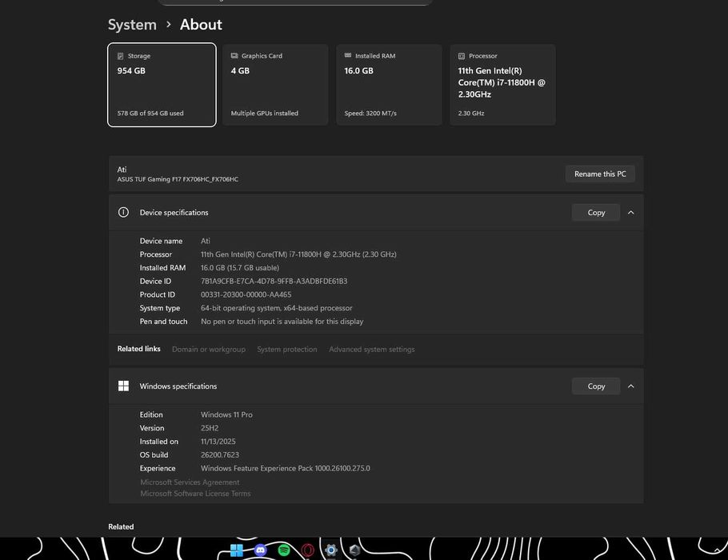Open the Graphics Card 4 GB card
The width and height of the screenshot is (728, 560).
coord(275,85)
